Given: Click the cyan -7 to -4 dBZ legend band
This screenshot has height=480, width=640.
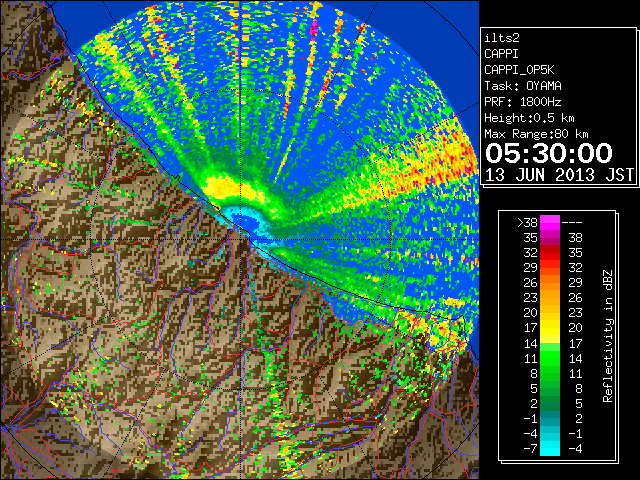Looking at the screenshot, I should (550, 448).
